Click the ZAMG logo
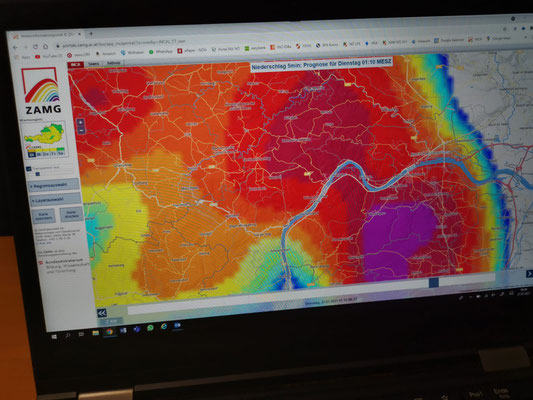The height and width of the screenshot is (400, 533). coord(42,90)
